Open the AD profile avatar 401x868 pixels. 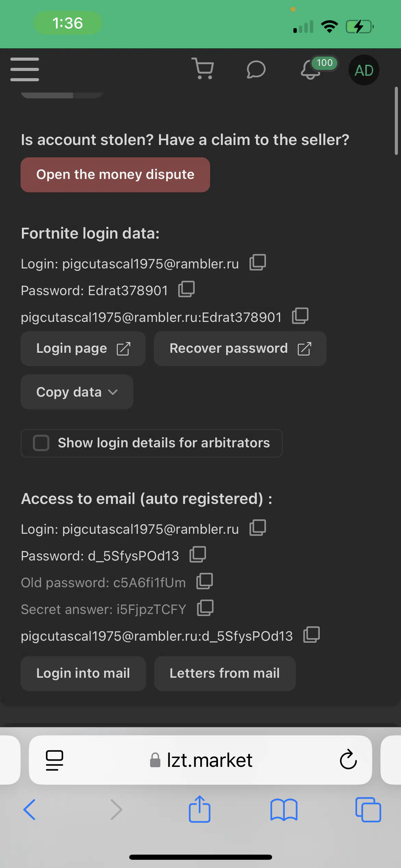pos(364,70)
